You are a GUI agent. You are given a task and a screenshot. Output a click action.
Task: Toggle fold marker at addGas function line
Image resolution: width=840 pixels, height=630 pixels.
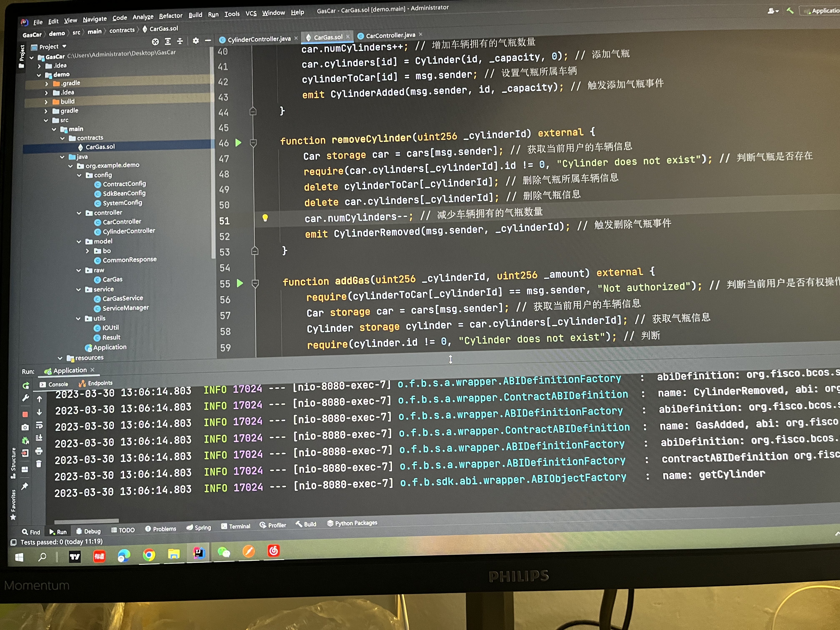256,283
